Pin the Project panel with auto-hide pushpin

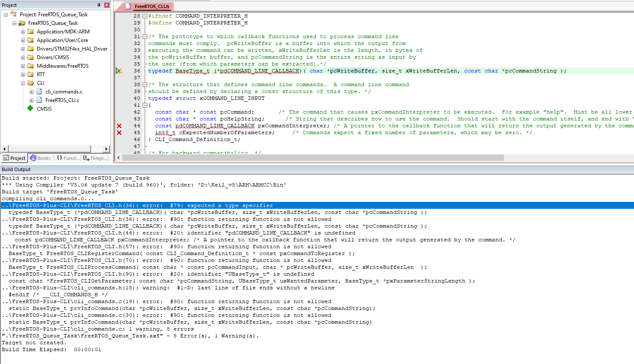99,5
